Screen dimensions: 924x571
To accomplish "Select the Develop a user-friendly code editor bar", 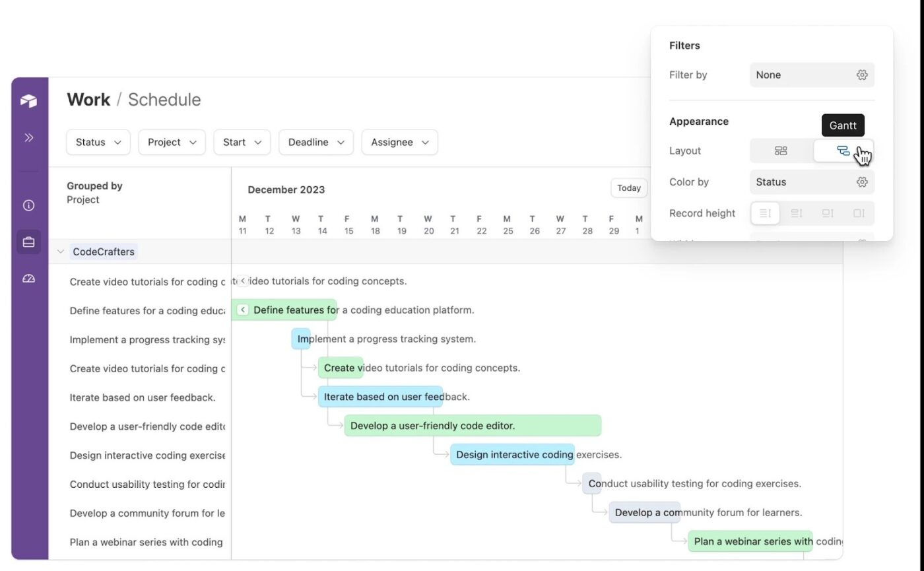I will click(471, 425).
